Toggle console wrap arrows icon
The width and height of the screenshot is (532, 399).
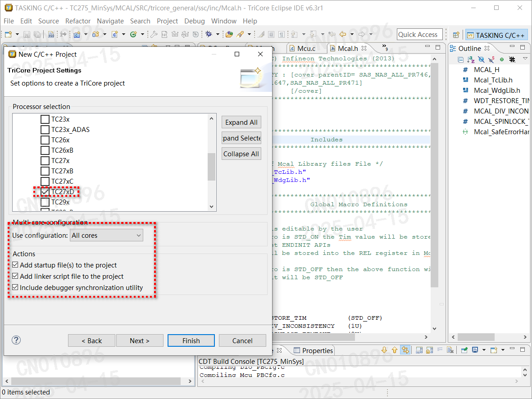[405, 350]
